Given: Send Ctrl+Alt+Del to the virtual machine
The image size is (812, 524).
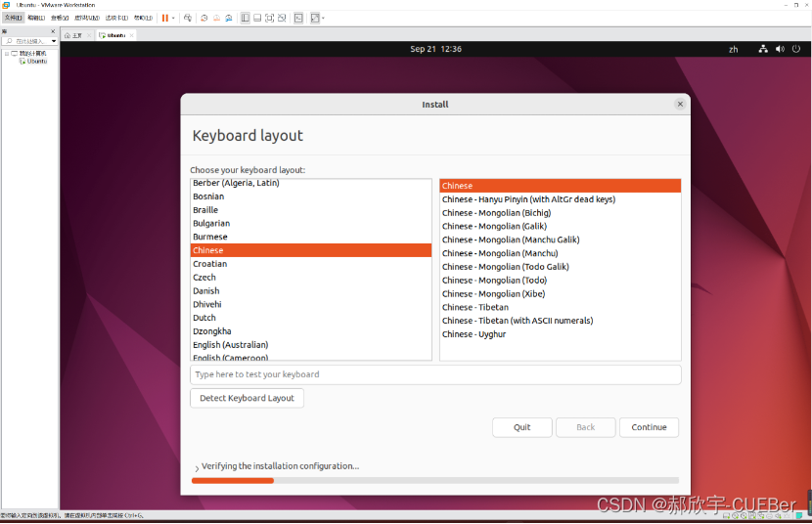Looking at the screenshot, I should 188,19.
